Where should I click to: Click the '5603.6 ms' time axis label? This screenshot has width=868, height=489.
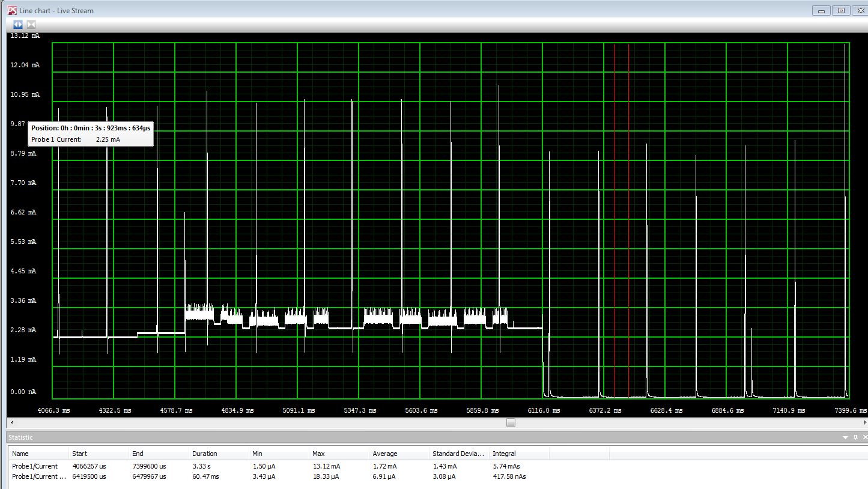pyautogui.click(x=421, y=410)
